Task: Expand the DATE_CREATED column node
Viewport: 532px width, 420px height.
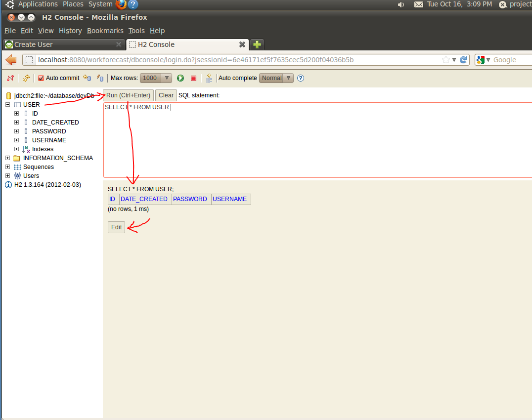Action: pos(17,123)
